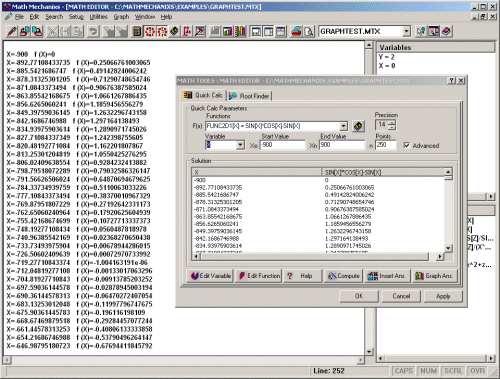Click the colored bar chart toolbar icon
The image size is (500, 379).
pyautogui.click(x=228, y=31)
